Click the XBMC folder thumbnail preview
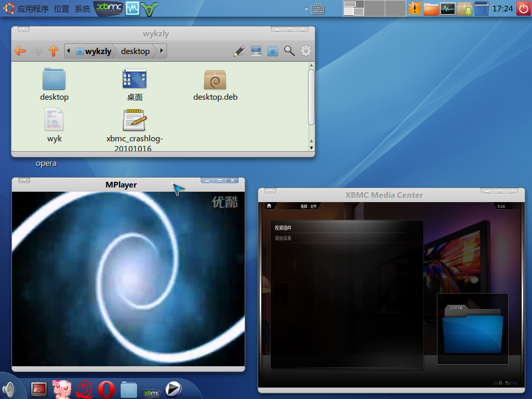Viewport: 532px width, 399px height. click(473, 329)
